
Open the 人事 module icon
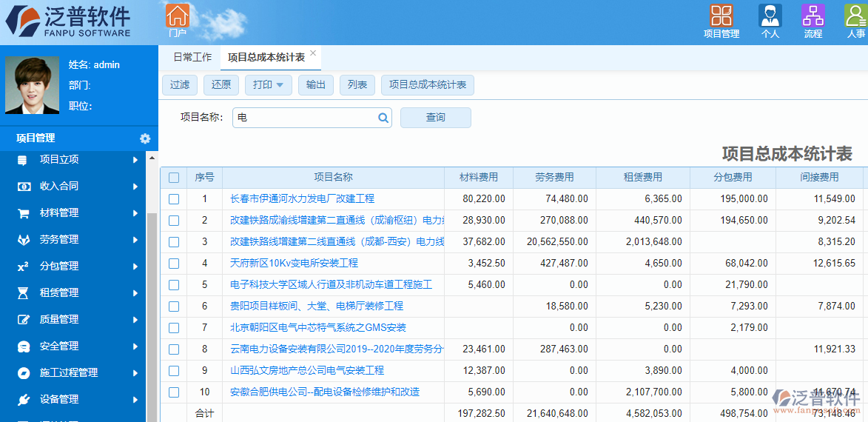click(855, 16)
